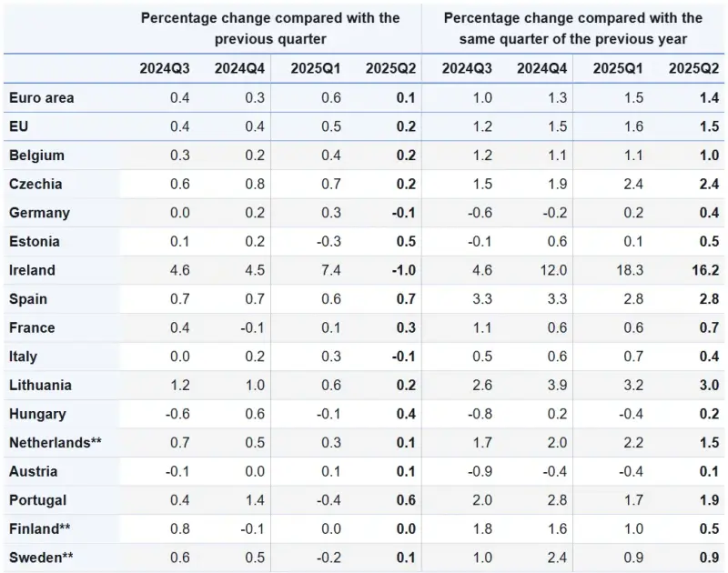Screen dimensions: 728x573
Task: Click the Euro area row label
Action: [x=42, y=97]
